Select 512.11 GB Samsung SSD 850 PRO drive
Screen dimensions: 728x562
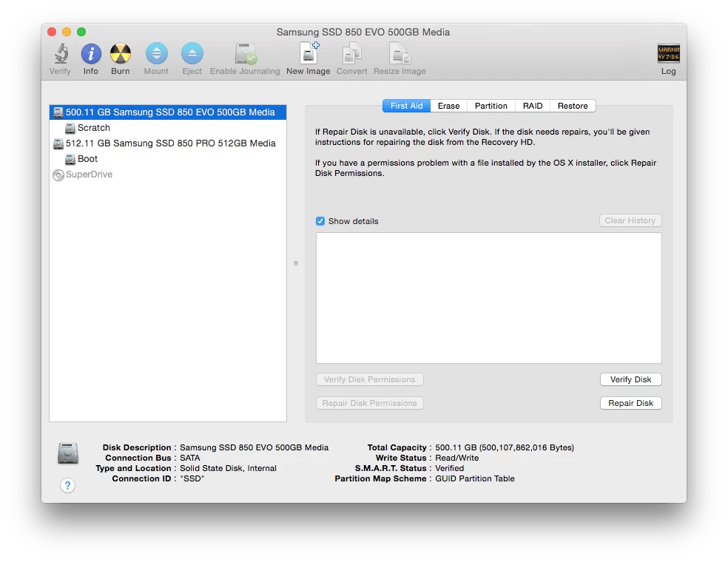click(168, 143)
